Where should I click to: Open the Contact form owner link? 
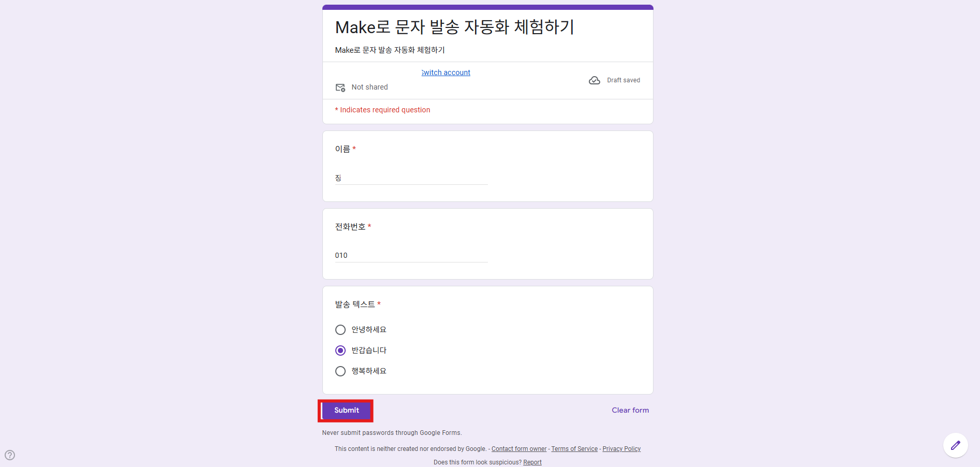pyautogui.click(x=518, y=449)
